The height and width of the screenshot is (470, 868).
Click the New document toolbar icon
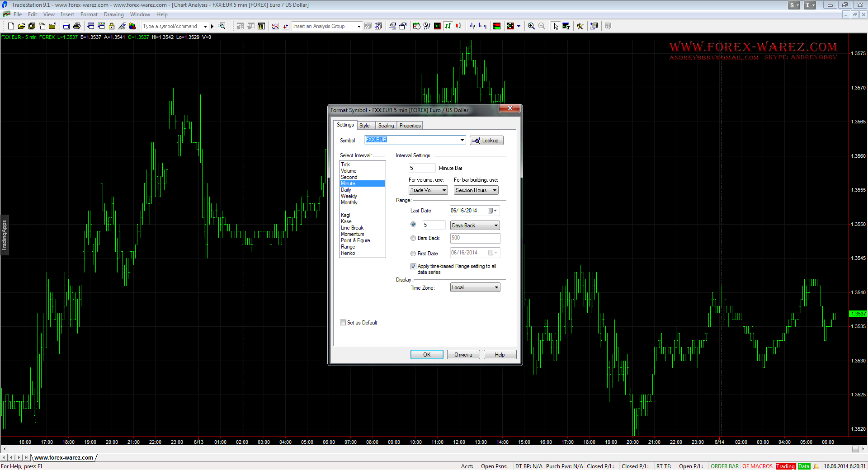pyautogui.click(x=11, y=26)
